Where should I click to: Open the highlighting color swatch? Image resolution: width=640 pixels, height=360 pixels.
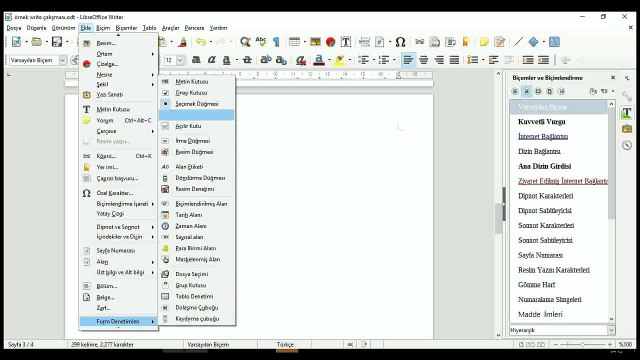point(339,60)
